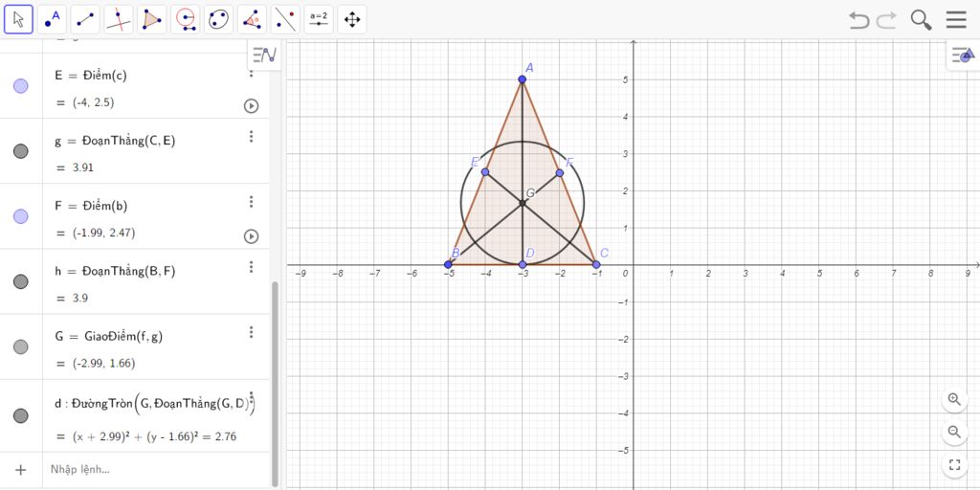Open more options for segment h
Viewport: 980px width, 490px height.
point(252,267)
